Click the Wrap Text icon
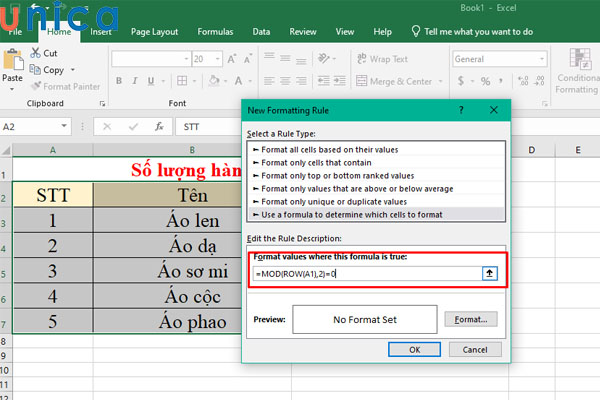This screenshot has height=400, width=600. click(x=361, y=59)
